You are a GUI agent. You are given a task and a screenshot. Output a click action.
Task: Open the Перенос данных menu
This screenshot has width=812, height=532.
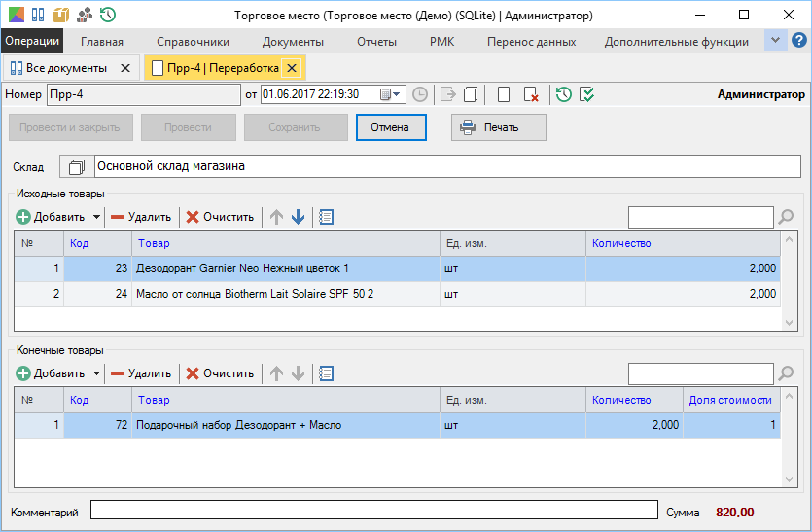(531, 42)
